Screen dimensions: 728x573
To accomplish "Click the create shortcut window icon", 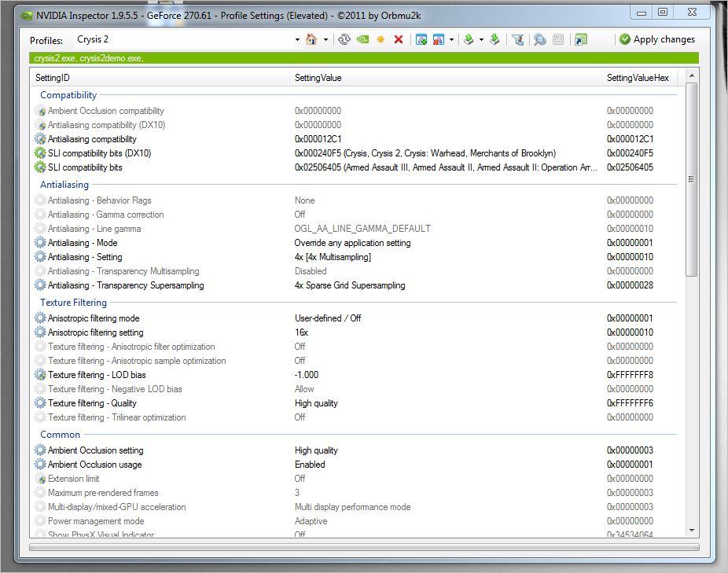I will (581, 39).
